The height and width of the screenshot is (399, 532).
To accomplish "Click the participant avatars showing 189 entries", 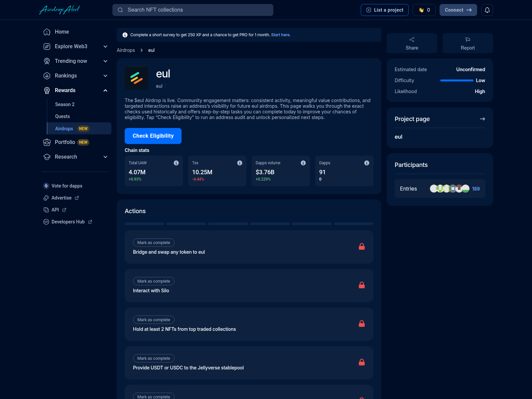I will pyautogui.click(x=450, y=189).
